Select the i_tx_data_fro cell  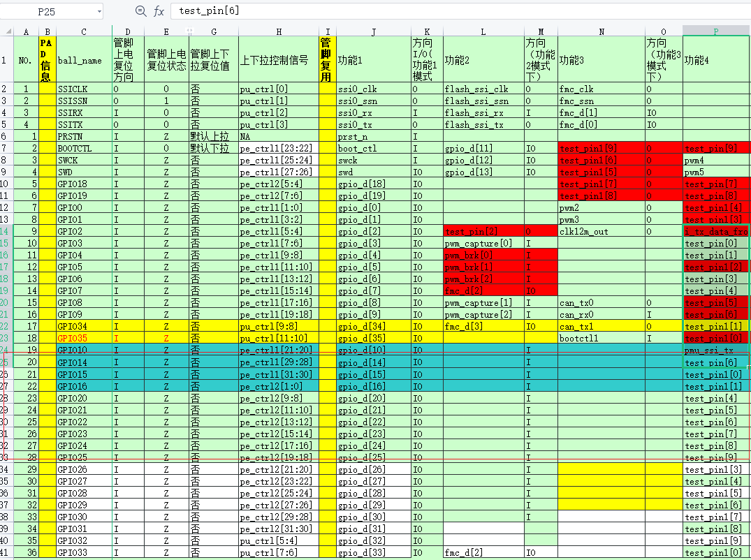tap(716, 231)
